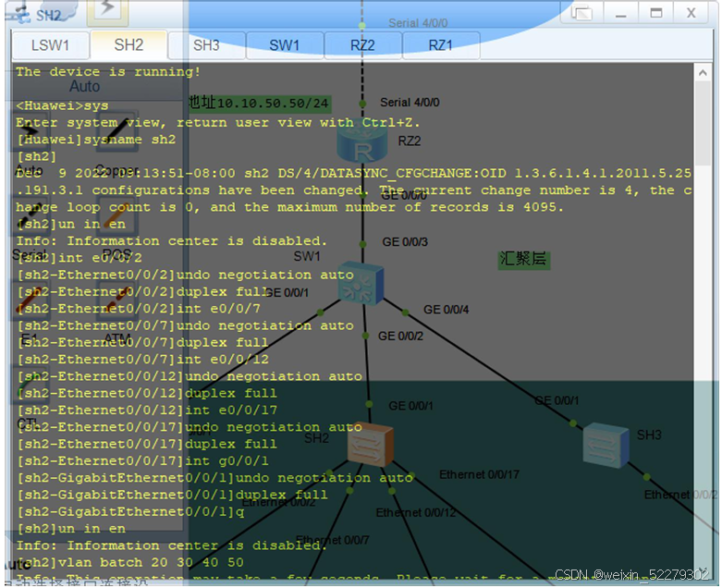Click the green 汇聚层 layer label
Screen dimensions: 722x588
click(523, 259)
